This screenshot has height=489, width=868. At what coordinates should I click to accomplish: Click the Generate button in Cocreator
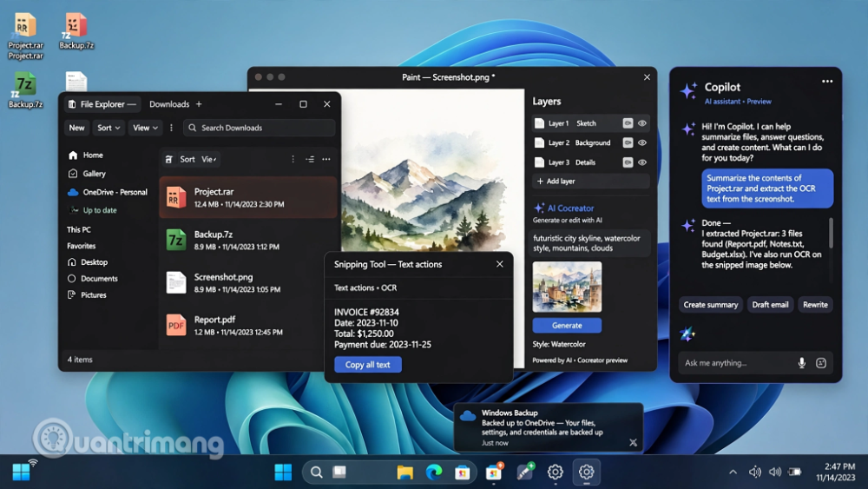(x=567, y=325)
